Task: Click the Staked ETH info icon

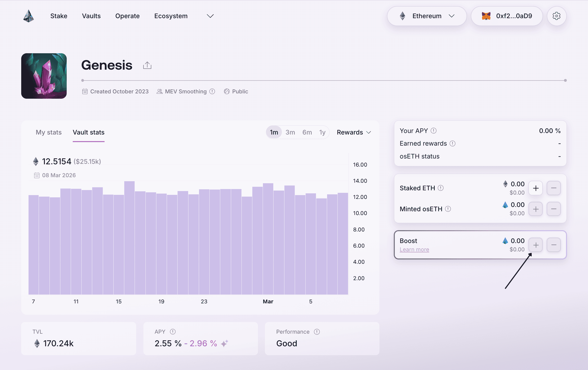Action: tap(441, 188)
